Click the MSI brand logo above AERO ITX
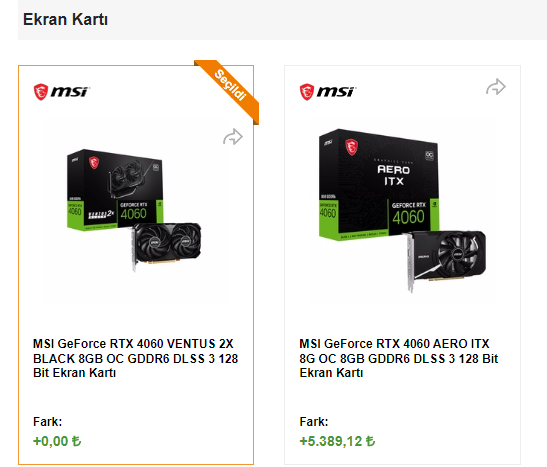This screenshot has height=467, width=547. coord(328,92)
